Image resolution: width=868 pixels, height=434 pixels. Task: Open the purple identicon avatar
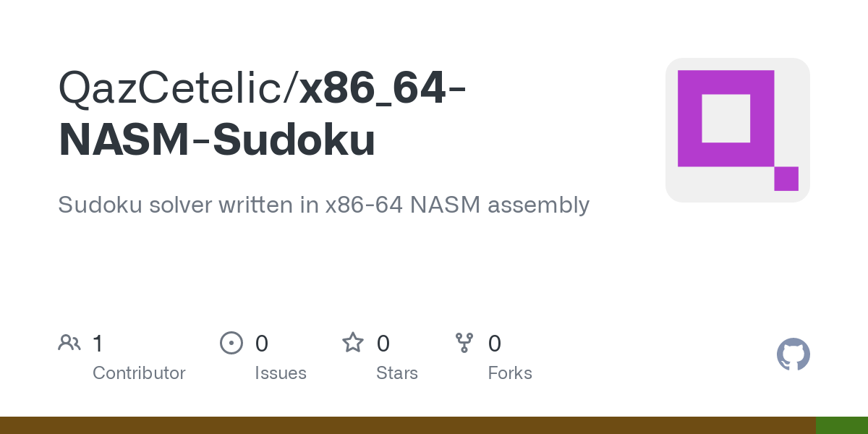pyautogui.click(x=737, y=130)
